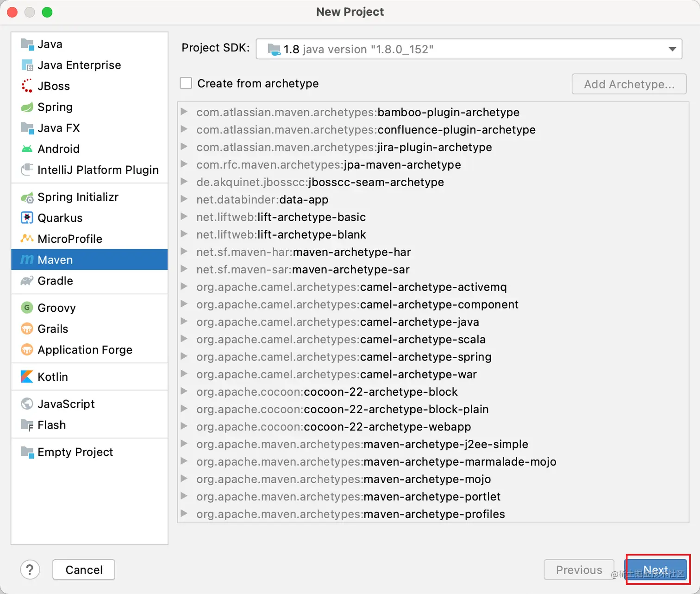Viewport: 700px width, 594px height.
Task: Open the Project SDK dropdown arrow
Action: [x=672, y=49]
